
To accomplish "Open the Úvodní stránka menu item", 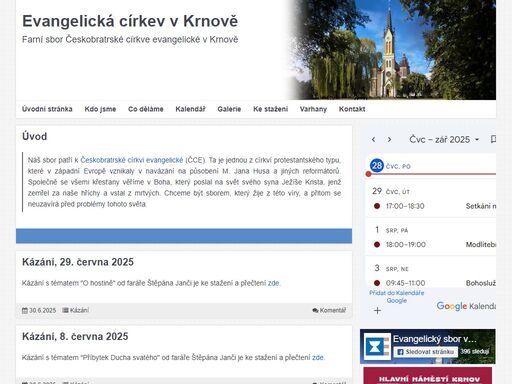I will tap(47, 109).
